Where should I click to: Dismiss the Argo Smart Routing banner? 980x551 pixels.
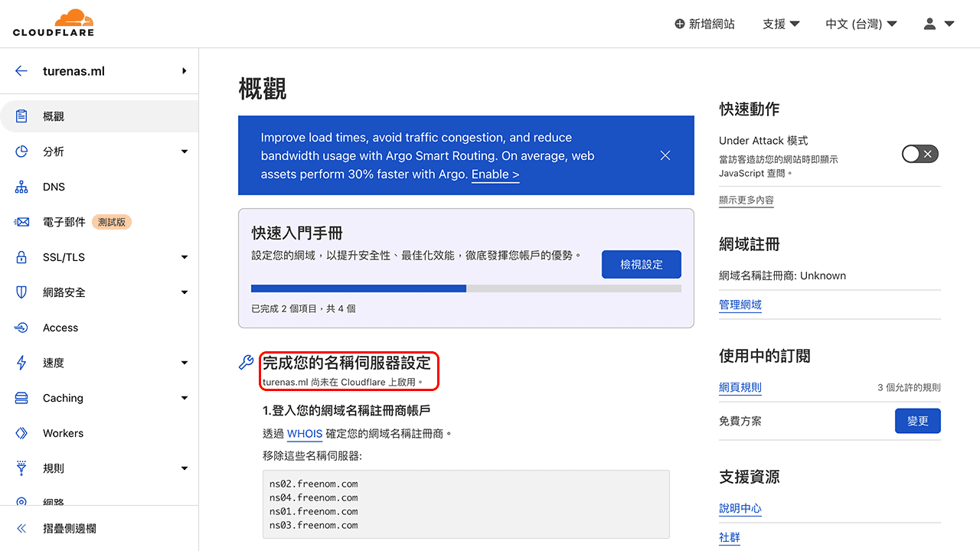665,155
